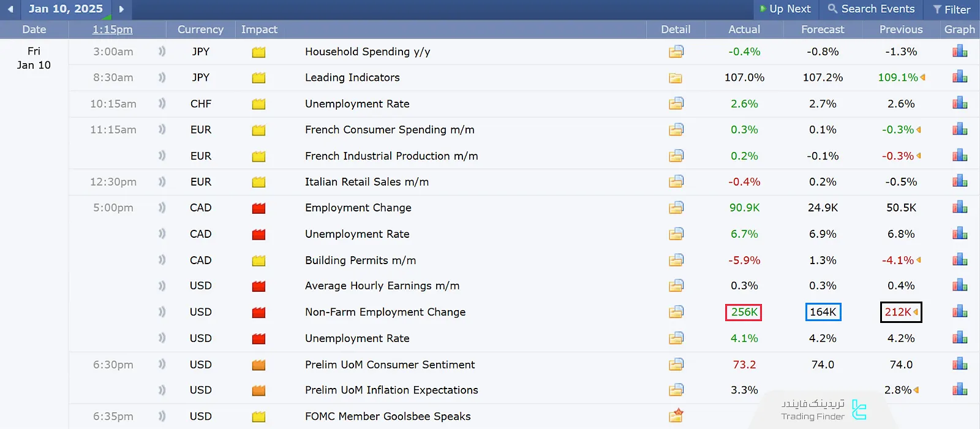This screenshot has width=980, height=429.
Task: Open detail for FOMC Member Goolsbee Speaks
Action: point(676,416)
